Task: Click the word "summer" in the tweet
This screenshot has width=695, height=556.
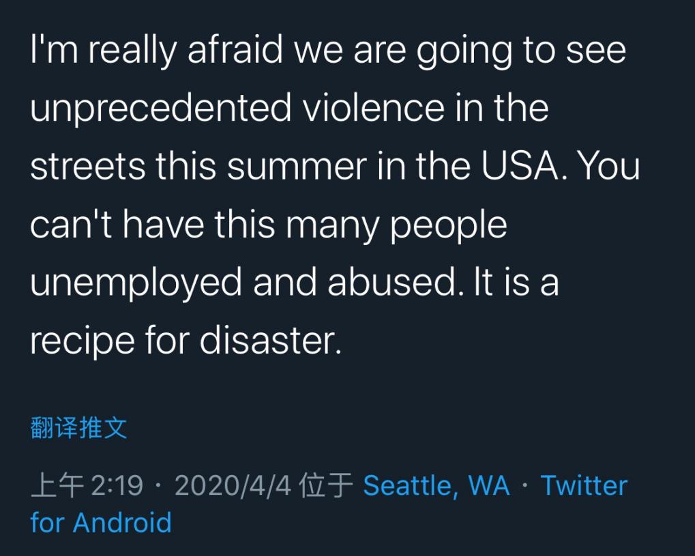Action: click(x=297, y=167)
